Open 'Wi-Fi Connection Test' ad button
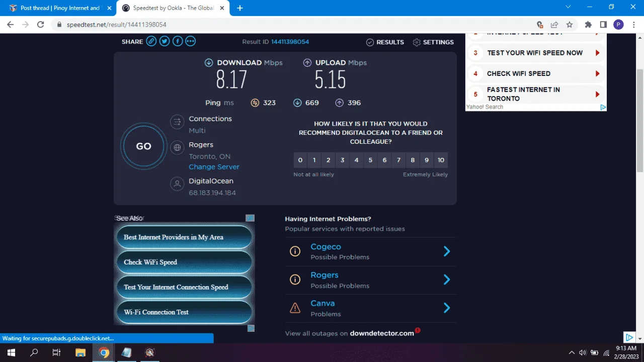This screenshot has width=644, height=362. click(x=184, y=312)
